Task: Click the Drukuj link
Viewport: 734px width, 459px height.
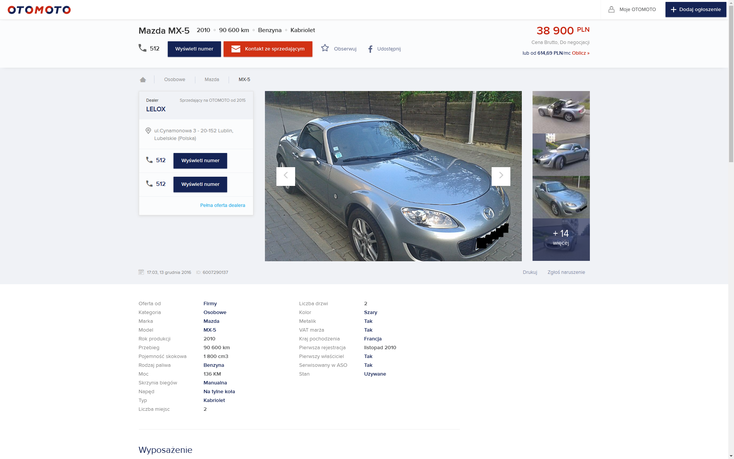Action: [530, 272]
